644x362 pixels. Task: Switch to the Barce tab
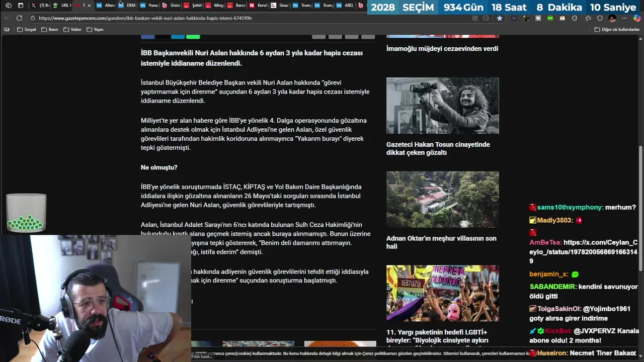pyautogui.click(x=237, y=6)
